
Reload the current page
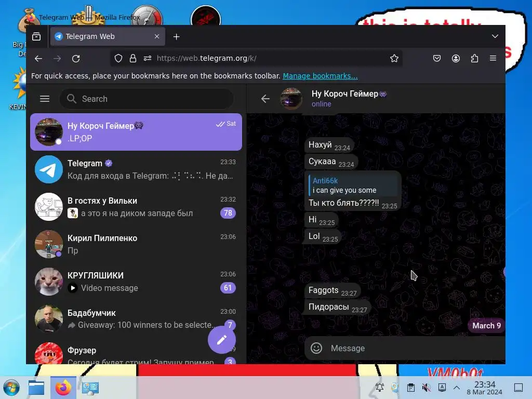coord(76,58)
